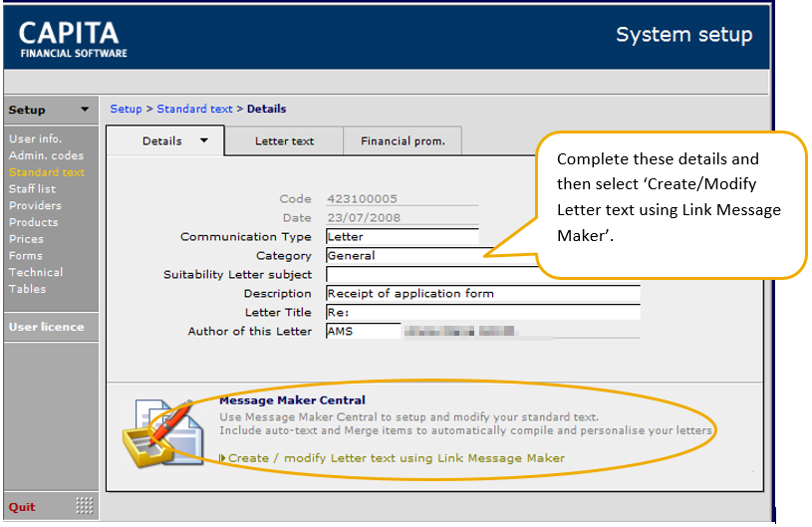Open Providers in the sidebar
The width and height of the screenshot is (812, 527).
point(35,205)
